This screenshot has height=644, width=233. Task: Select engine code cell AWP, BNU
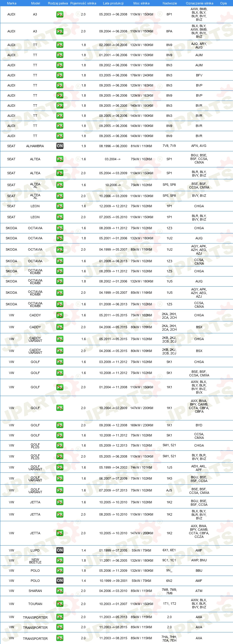[199, 560]
